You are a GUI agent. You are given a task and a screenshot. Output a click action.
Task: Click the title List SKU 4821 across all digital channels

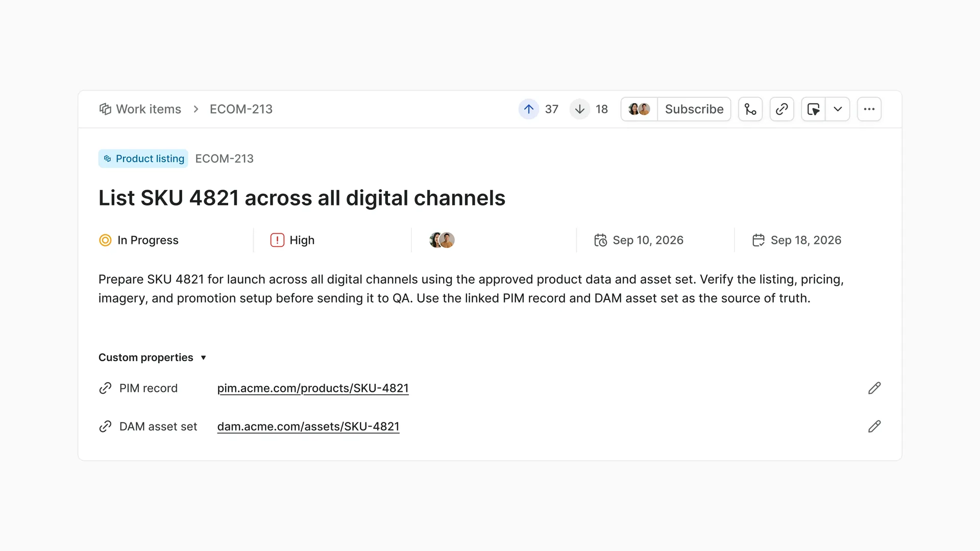(x=302, y=198)
